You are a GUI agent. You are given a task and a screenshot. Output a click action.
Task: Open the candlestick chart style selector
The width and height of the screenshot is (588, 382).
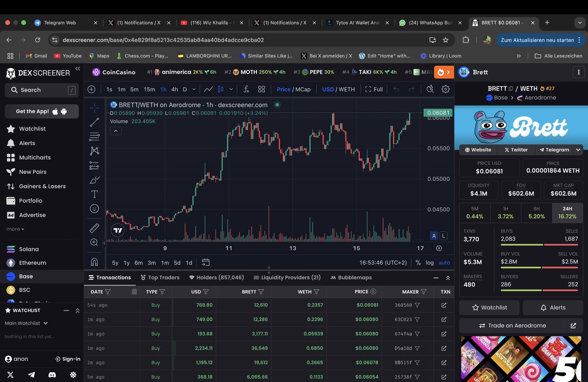point(220,89)
